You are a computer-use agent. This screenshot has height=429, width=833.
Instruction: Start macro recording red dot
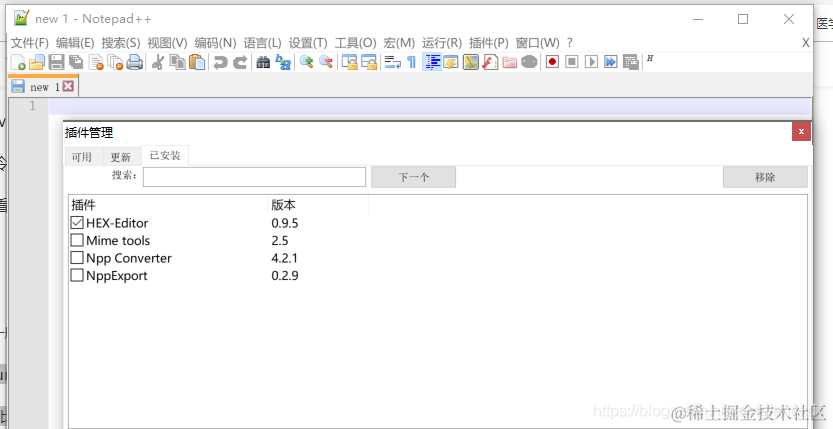point(552,62)
